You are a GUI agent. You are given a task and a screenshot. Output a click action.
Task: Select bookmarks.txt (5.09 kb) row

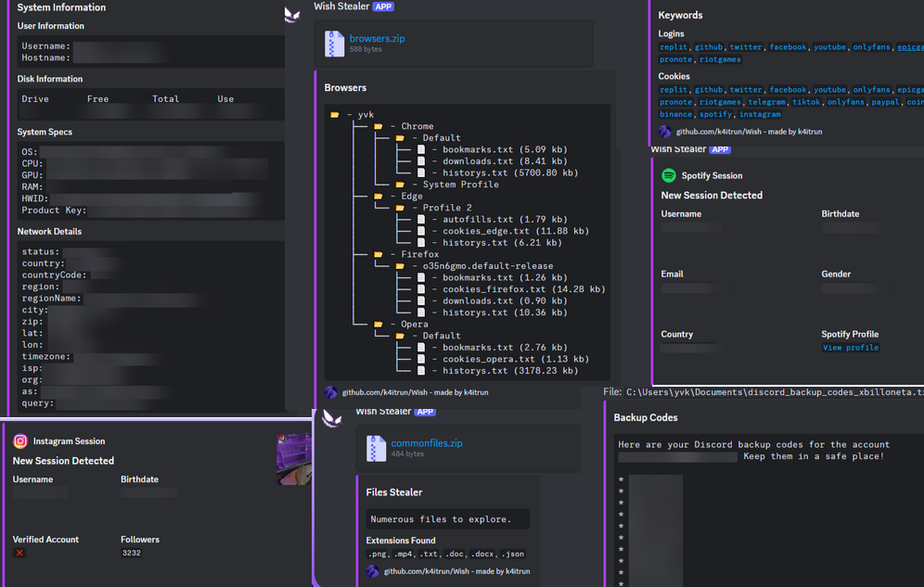[505, 149]
